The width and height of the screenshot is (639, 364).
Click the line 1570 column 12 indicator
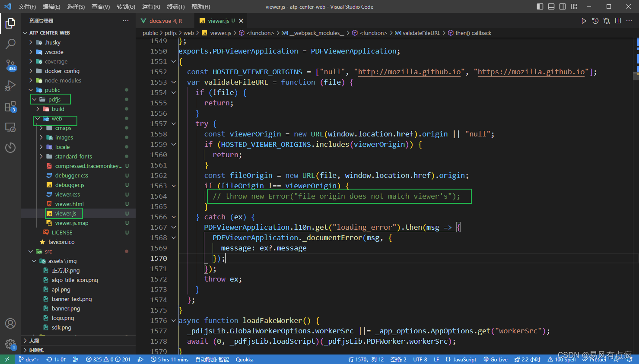[x=366, y=359]
